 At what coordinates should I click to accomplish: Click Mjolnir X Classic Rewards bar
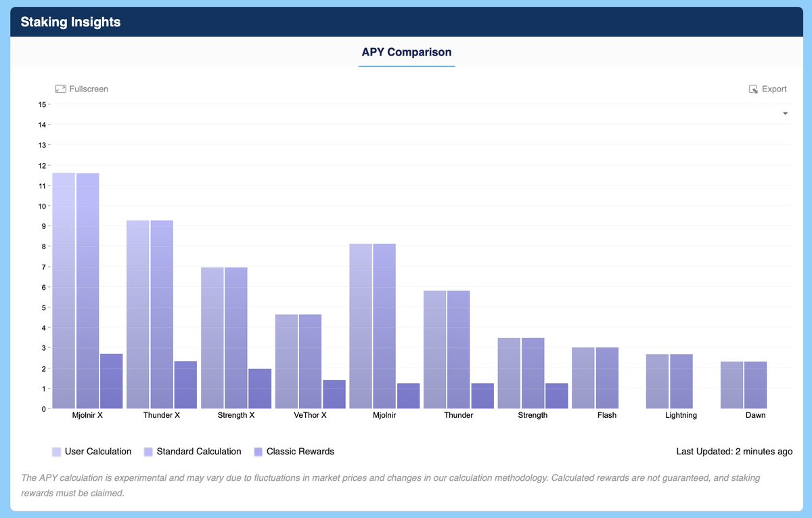click(112, 381)
